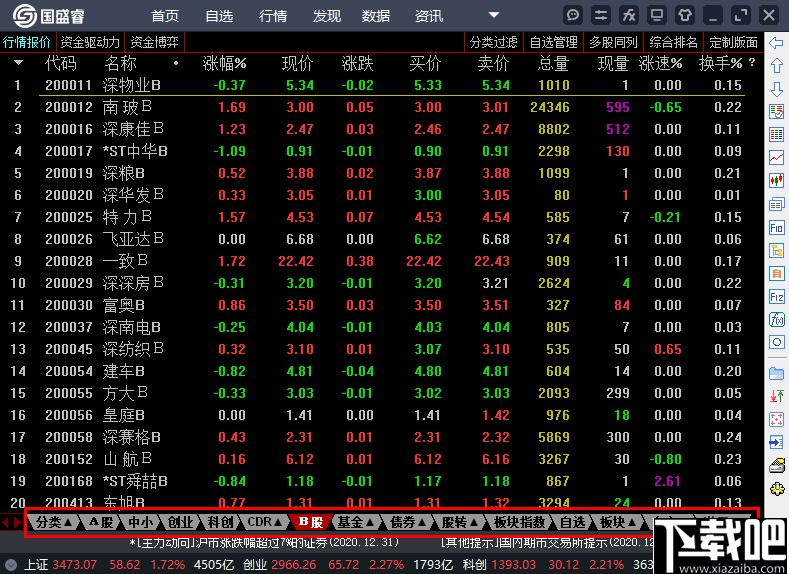Expand the 股转▲ bottom tab menu

[x=460, y=522]
